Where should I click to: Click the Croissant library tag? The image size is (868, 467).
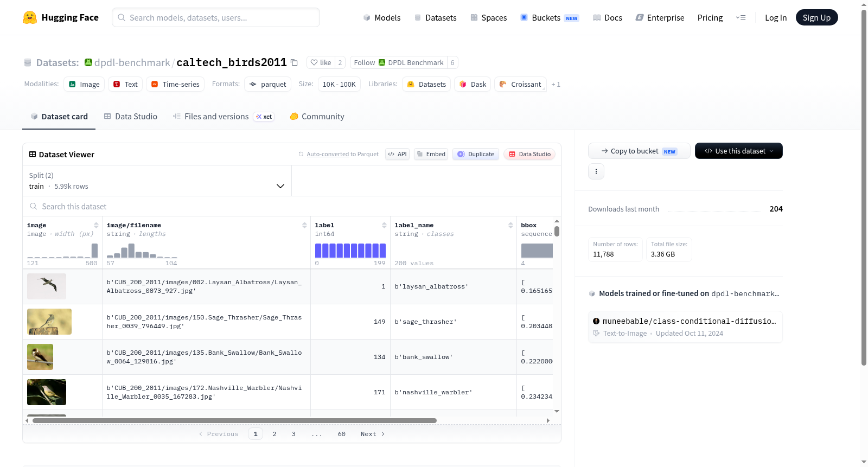pyautogui.click(x=520, y=84)
